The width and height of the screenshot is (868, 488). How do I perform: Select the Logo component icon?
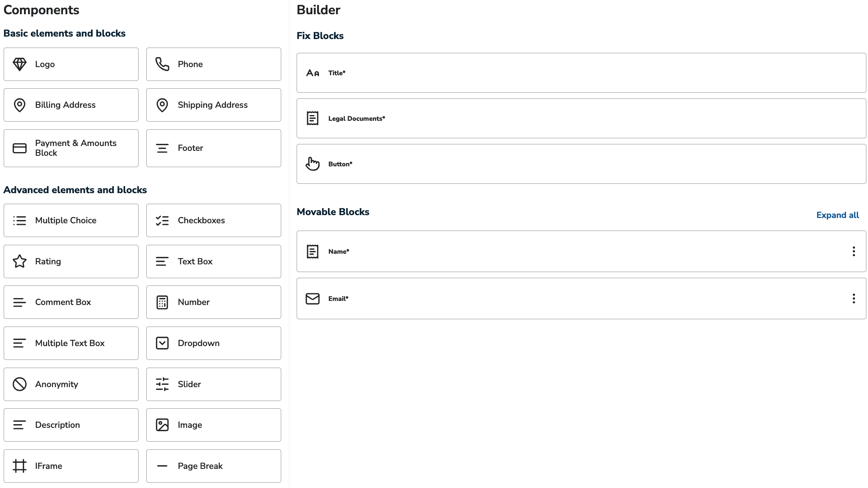pos(20,64)
